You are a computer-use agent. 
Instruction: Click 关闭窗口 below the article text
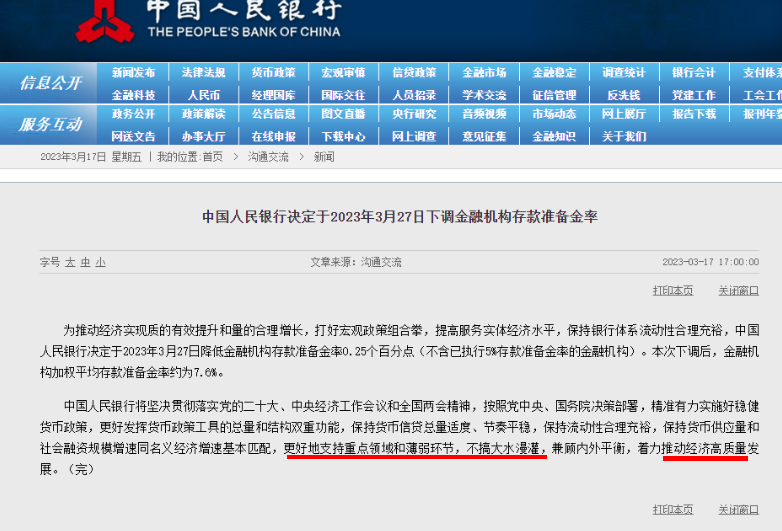(739, 510)
